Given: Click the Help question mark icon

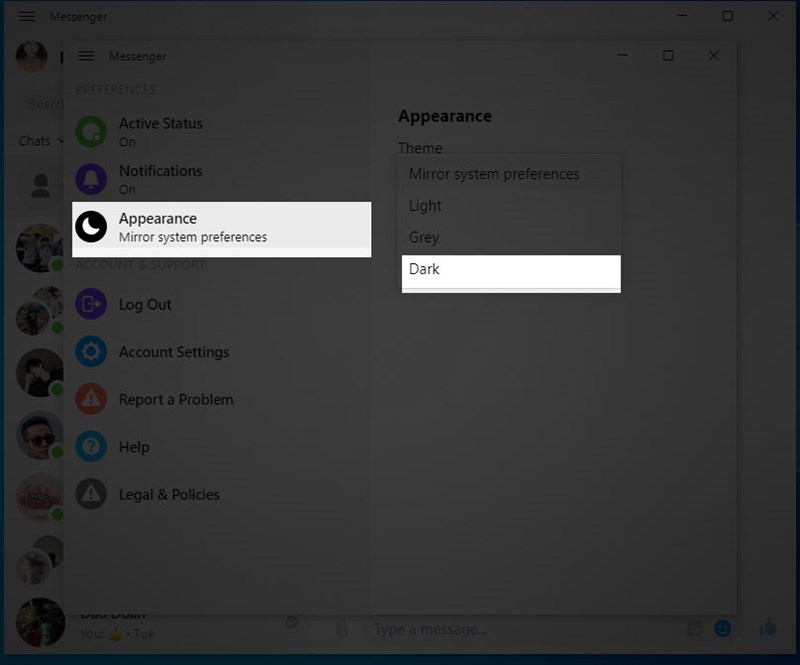Looking at the screenshot, I should (89, 447).
